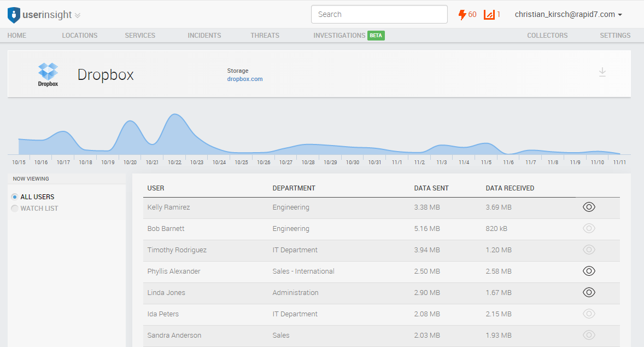Select the All Users radio button
644x347 pixels.
(x=15, y=197)
